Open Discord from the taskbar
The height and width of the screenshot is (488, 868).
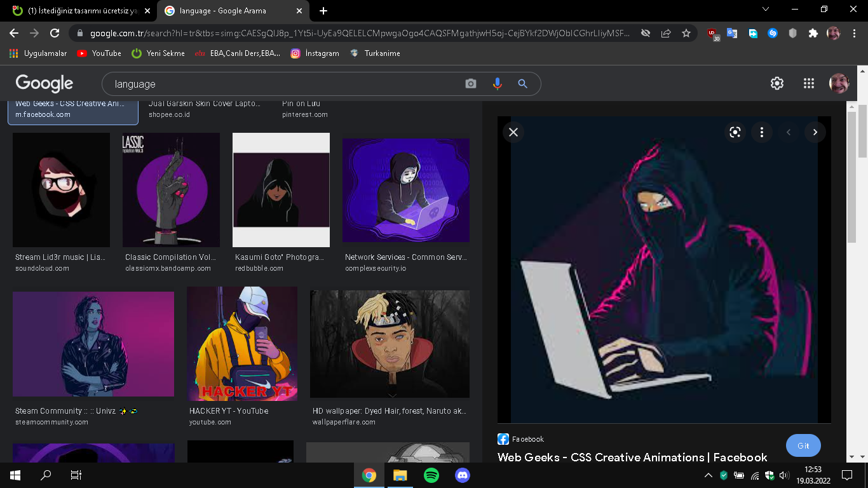point(463,475)
